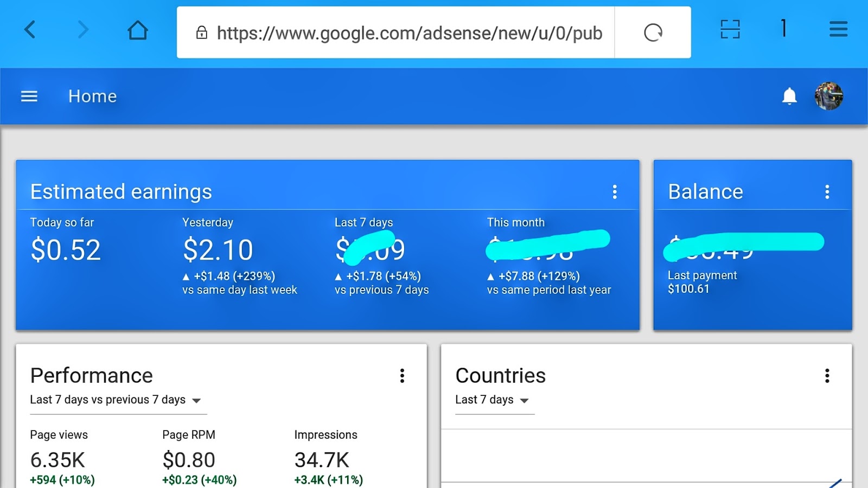Click the Estimated earnings heading
Viewport: 868px width, 488px height.
tap(121, 191)
